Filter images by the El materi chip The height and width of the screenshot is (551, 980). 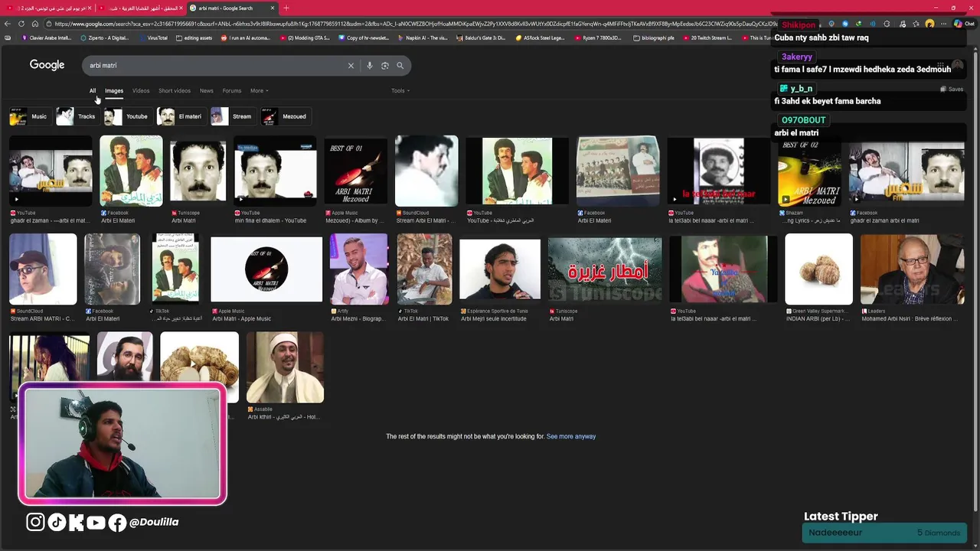(x=180, y=116)
